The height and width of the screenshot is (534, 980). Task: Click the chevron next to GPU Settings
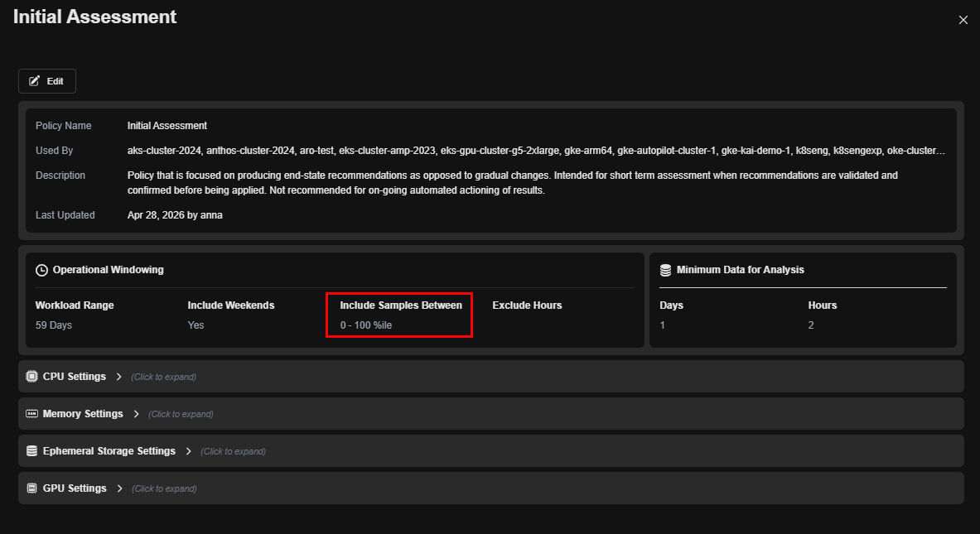point(119,488)
